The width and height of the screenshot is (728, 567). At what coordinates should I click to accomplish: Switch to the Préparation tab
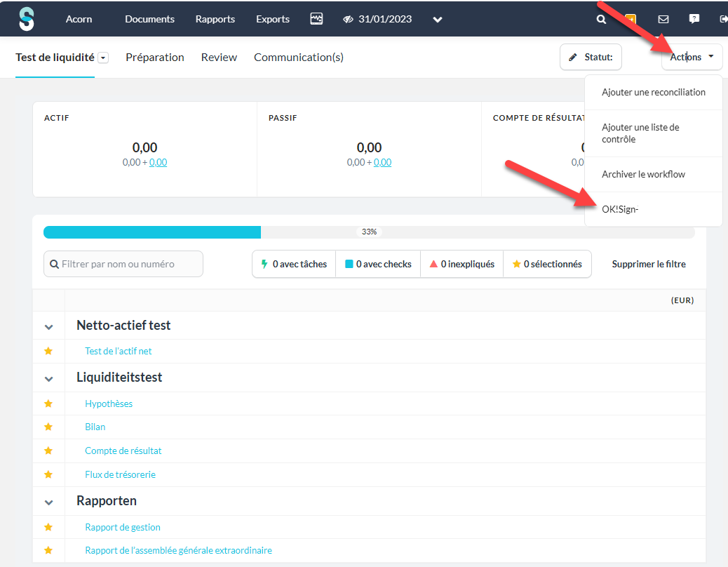click(154, 57)
